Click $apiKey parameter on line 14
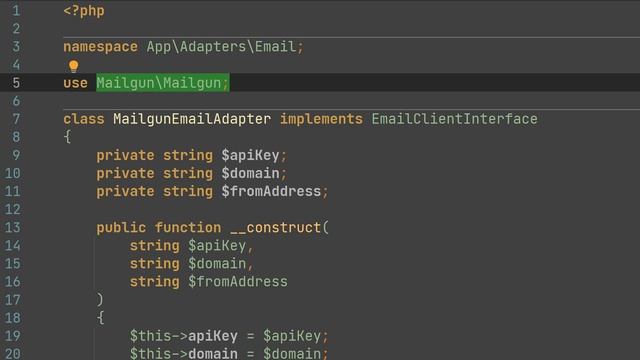 [217, 246]
